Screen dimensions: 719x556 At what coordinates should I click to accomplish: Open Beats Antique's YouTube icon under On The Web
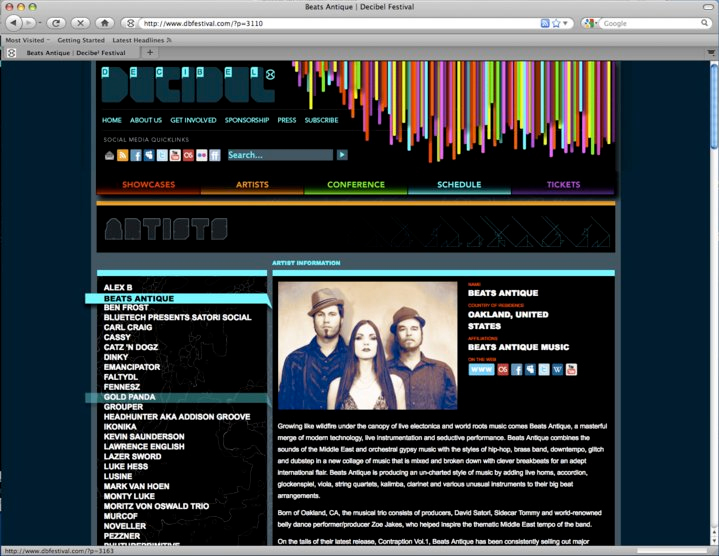pos(571,369)
